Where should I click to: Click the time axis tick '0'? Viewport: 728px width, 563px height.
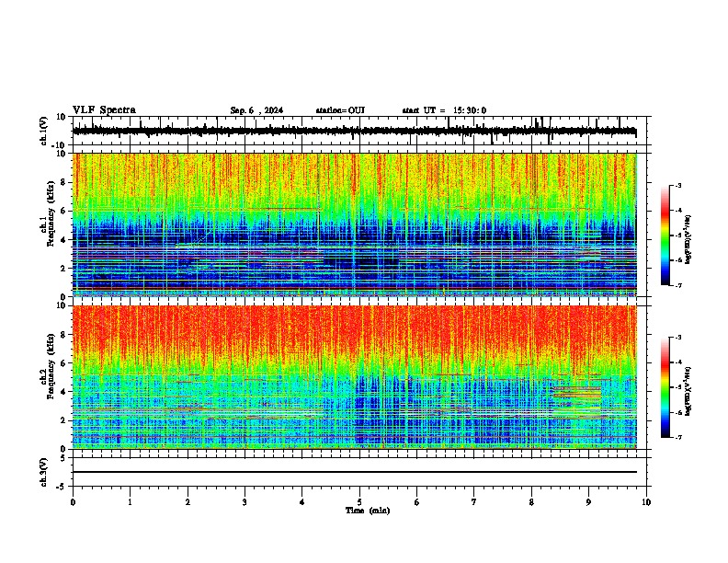pos(73,502)
